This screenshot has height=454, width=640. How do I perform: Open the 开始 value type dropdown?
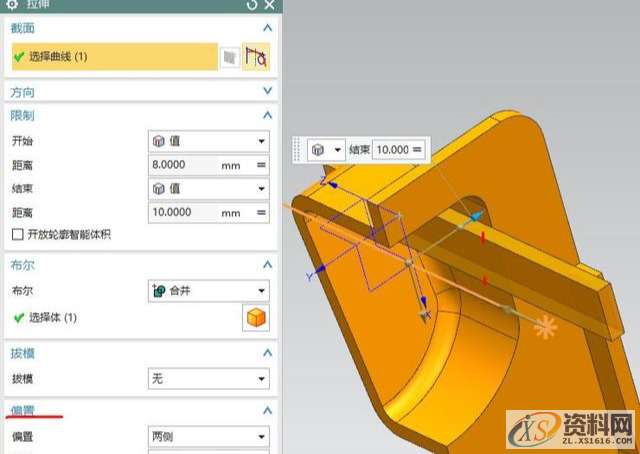coord(208,141)
